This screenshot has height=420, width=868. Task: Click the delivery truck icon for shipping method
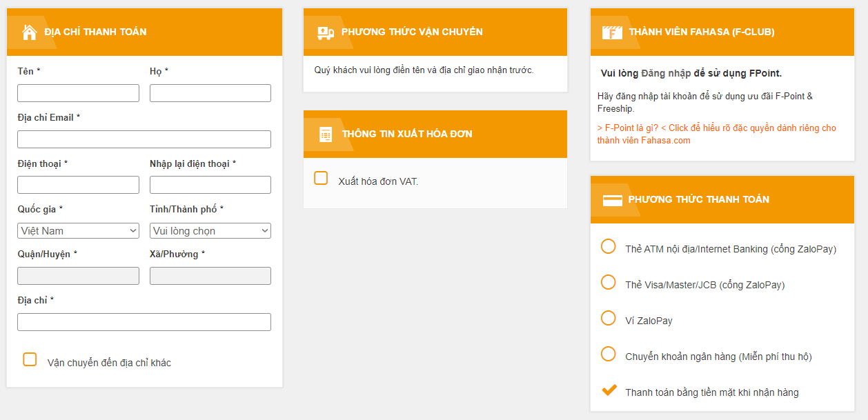(x=325, y=32)
